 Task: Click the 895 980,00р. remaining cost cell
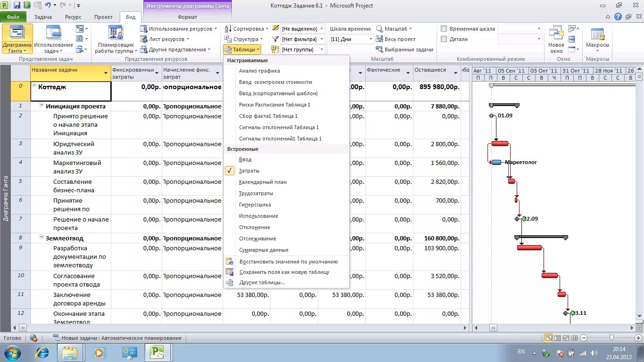pyautogui.click(x=437, y=91)
